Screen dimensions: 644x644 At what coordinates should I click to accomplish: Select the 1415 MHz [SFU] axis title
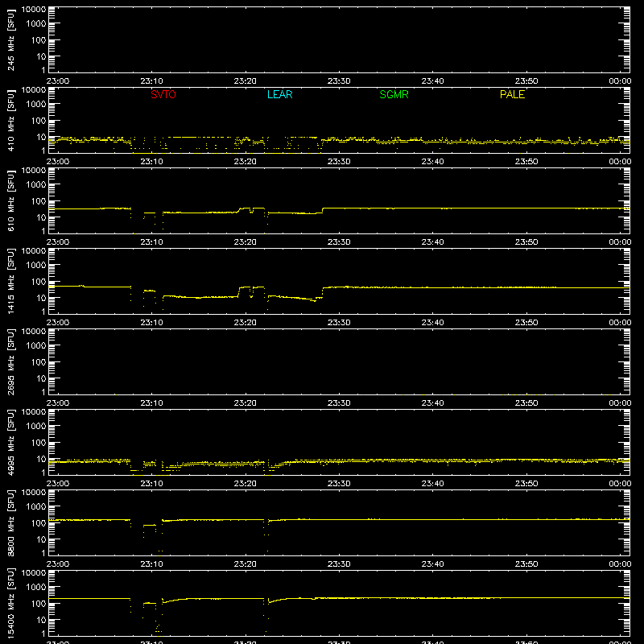coord(10,281)
